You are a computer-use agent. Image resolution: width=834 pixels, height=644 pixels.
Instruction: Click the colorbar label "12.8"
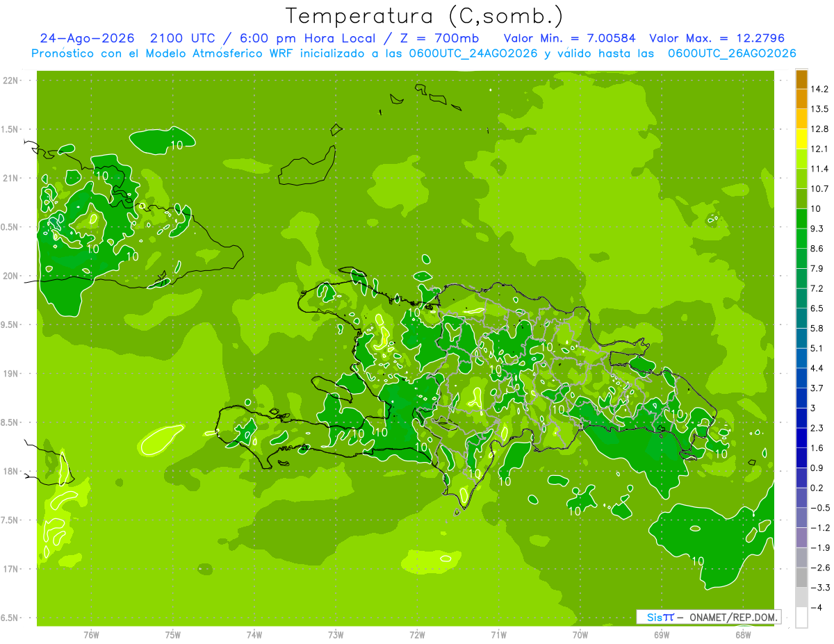(819, 129)
